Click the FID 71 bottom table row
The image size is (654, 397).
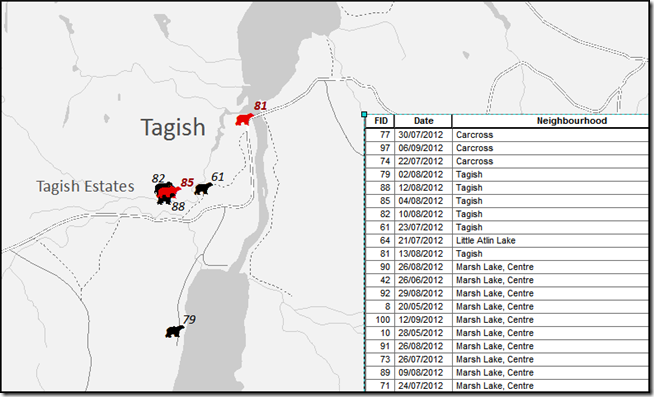tap(507, 386)
